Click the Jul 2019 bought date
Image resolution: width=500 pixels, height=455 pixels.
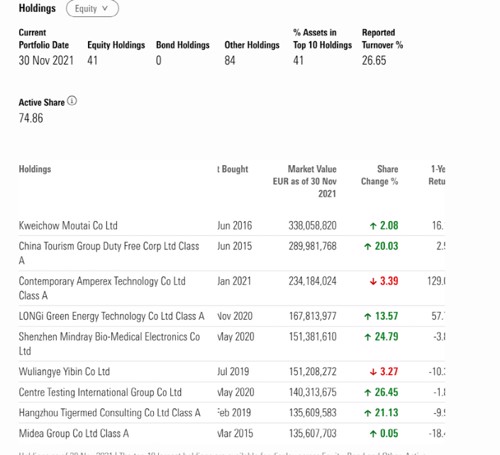(233, 372)
